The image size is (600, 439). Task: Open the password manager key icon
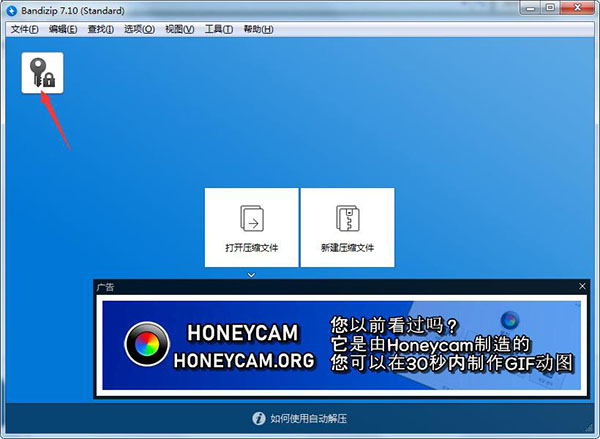[x=42, y=73]
